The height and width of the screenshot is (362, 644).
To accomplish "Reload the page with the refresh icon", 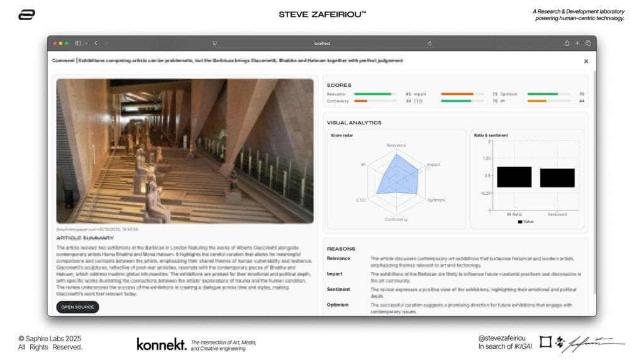I will click(430, 43).
